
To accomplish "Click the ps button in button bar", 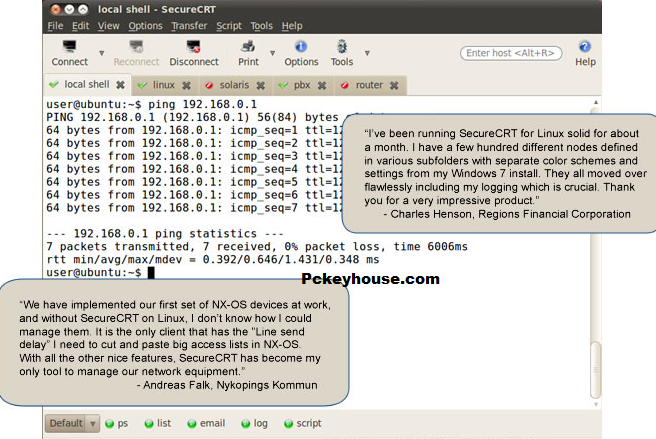I will click(117, 424).
